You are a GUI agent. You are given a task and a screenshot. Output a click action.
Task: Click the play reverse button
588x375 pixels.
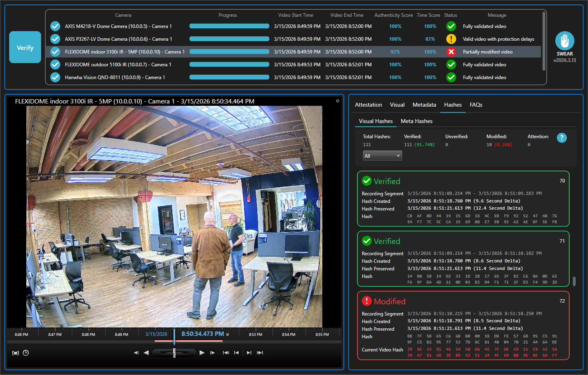146,353
